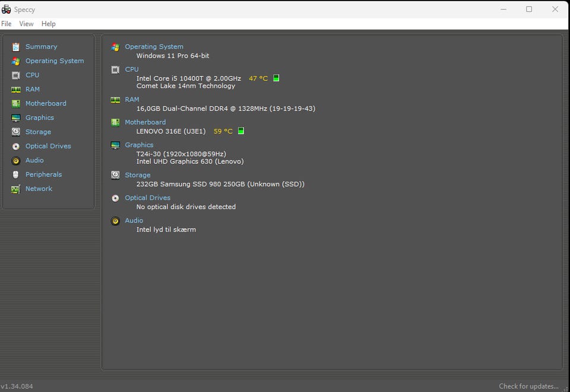Click the RAM heading link in summary
Image resolution: width=570 pixels, height=392 pixels.
[x=132, y=99]
